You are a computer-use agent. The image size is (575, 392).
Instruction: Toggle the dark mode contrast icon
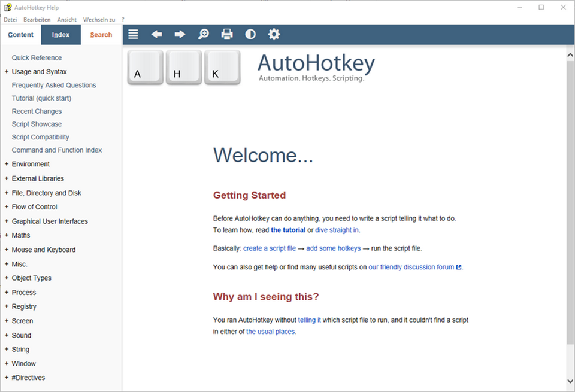point(250,34)
